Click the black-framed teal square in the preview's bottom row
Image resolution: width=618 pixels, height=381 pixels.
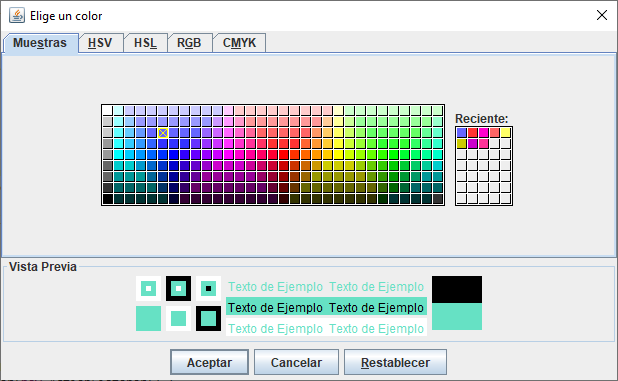pyautogui.click(x=208, y=318)
